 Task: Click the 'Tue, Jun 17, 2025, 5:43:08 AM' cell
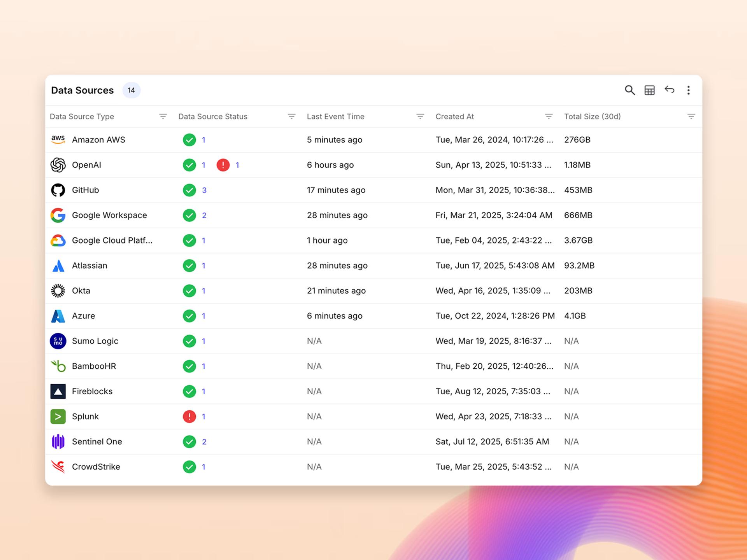[x=495, y=266]
